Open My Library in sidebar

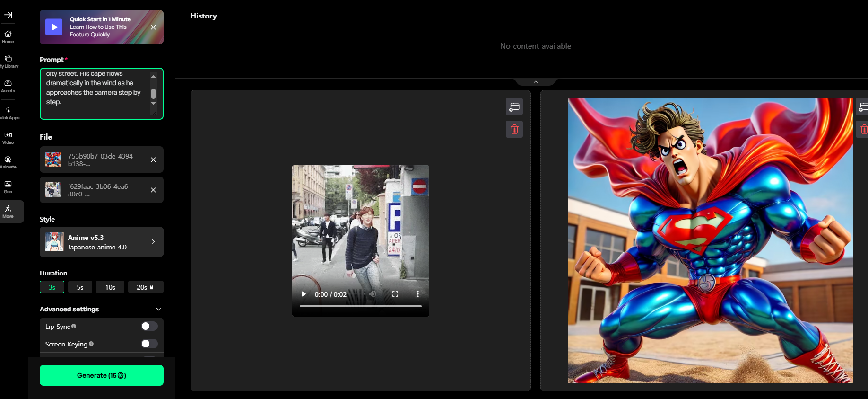pyautogui.click(x=8, y=62)
